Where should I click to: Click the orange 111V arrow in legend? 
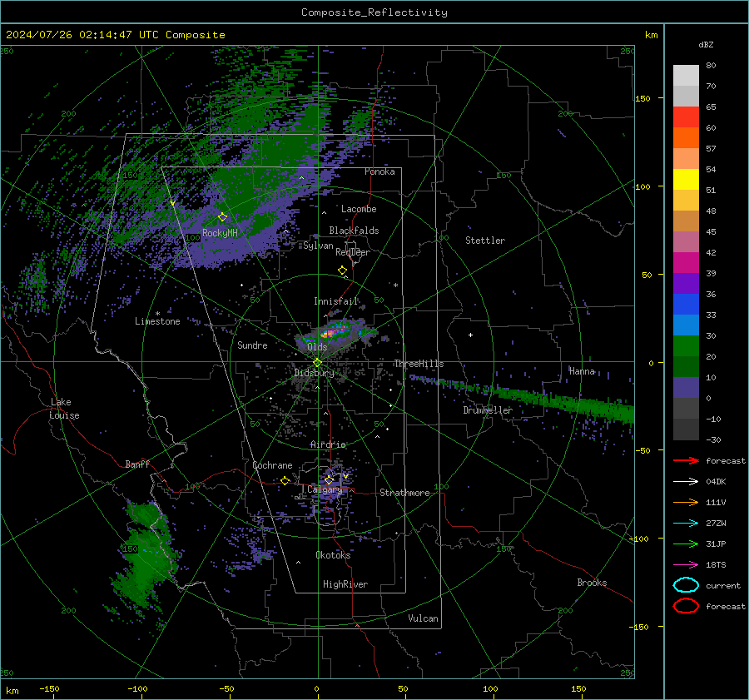click(686, 502)
